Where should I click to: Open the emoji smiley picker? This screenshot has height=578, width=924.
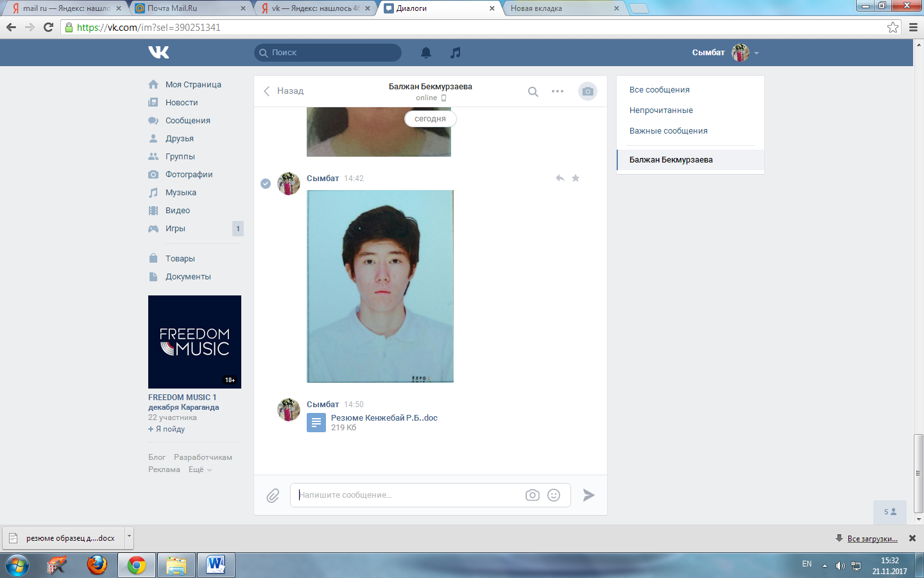tap(554, 495)
